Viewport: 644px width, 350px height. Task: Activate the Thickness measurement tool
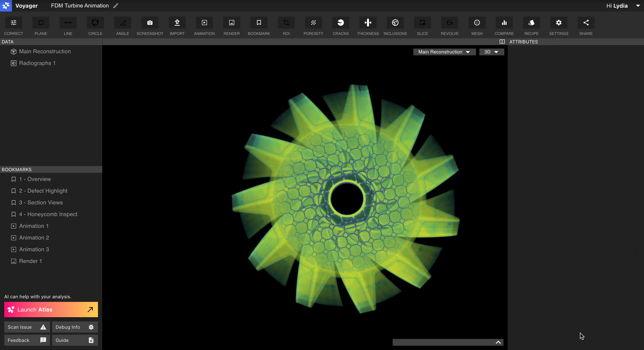(368, 23)
